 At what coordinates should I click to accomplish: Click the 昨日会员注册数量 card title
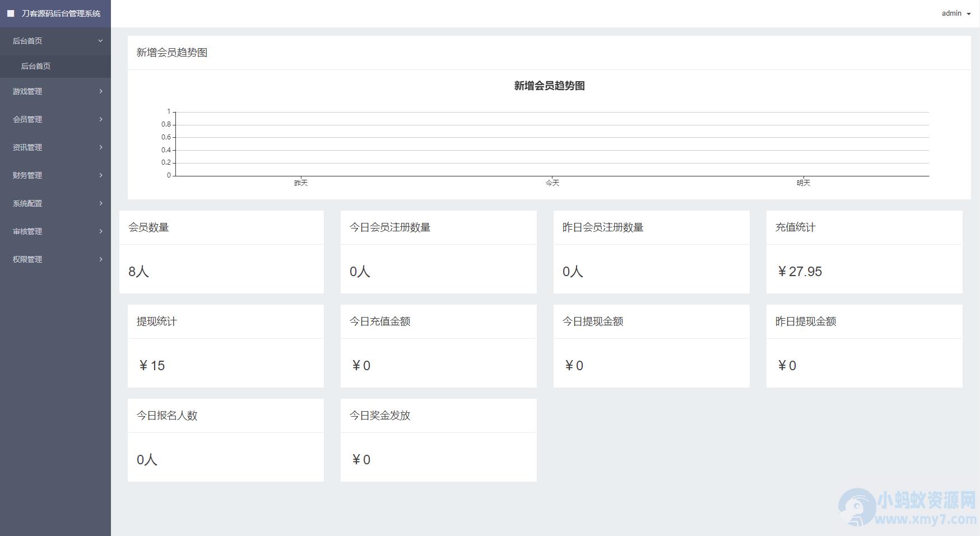pyautogui.click(x=603, y=227)
